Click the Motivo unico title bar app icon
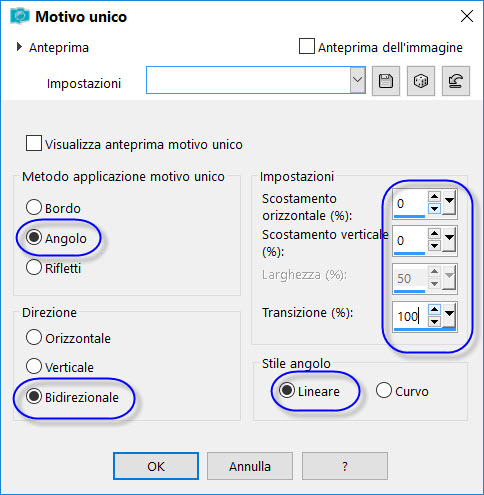The image size is (484, 495). 19,16
